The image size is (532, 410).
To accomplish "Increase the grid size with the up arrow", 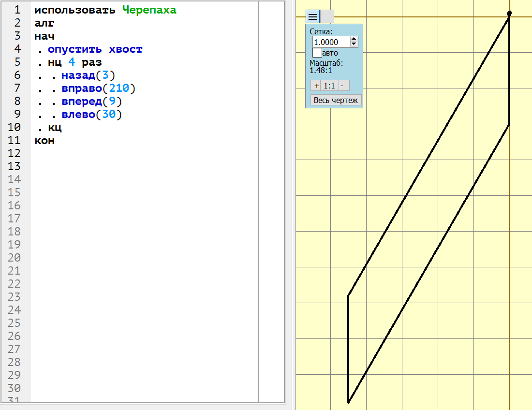I will pyautogui.click(x=354, y=39).
